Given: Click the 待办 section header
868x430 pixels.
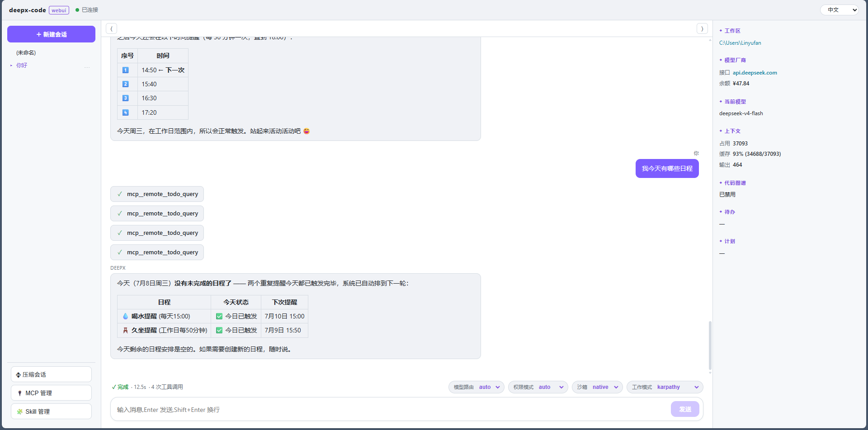Looking at the screenshot, I should [x=730, y=212].
